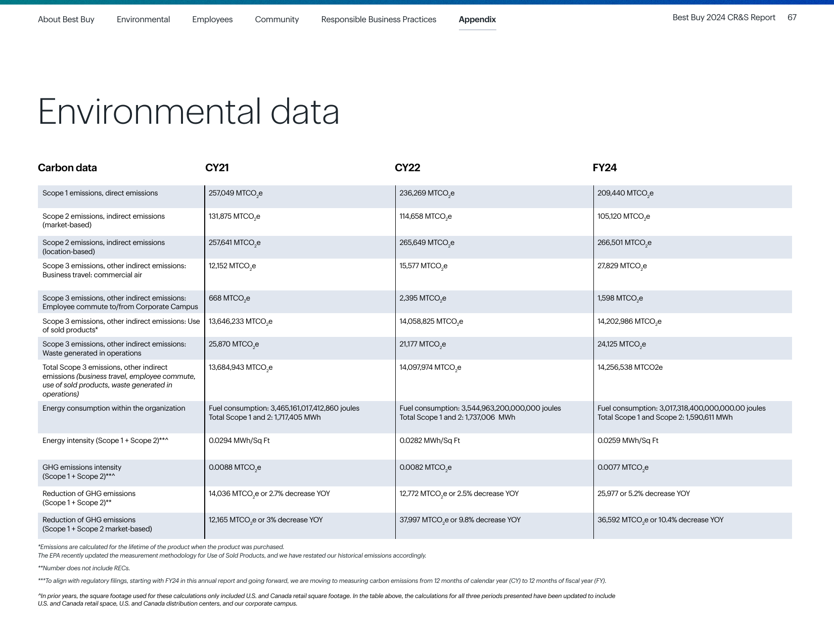The height and width of the screenshot is (644, 834).
Task: Select the value 0.0088 MTCO2e
Action: pyautogui.click(x=235, y=468)
